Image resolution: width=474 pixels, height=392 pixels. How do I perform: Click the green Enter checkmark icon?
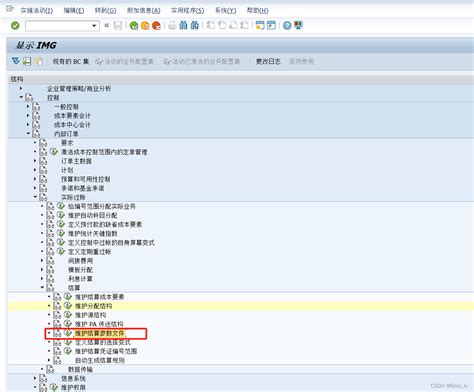(x=15, y=26)
